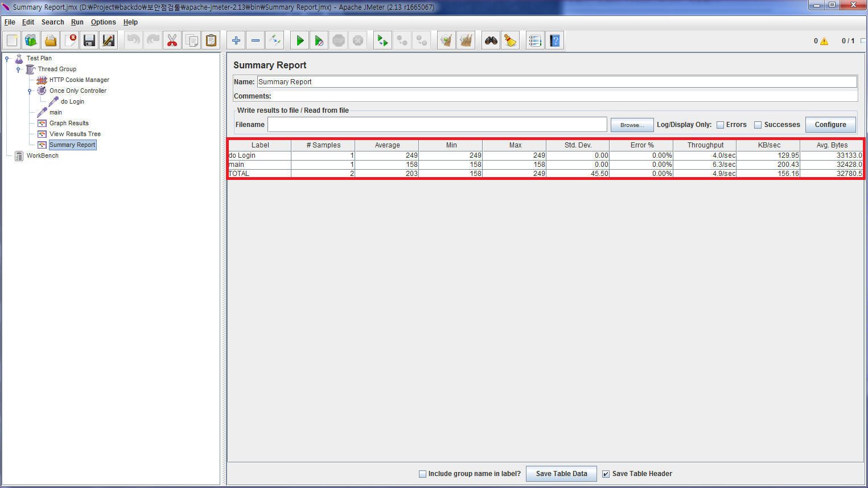This screenshot has width=868, height=488.
Task: Click the New test plan toolbar icon
Action: (12, 40)
